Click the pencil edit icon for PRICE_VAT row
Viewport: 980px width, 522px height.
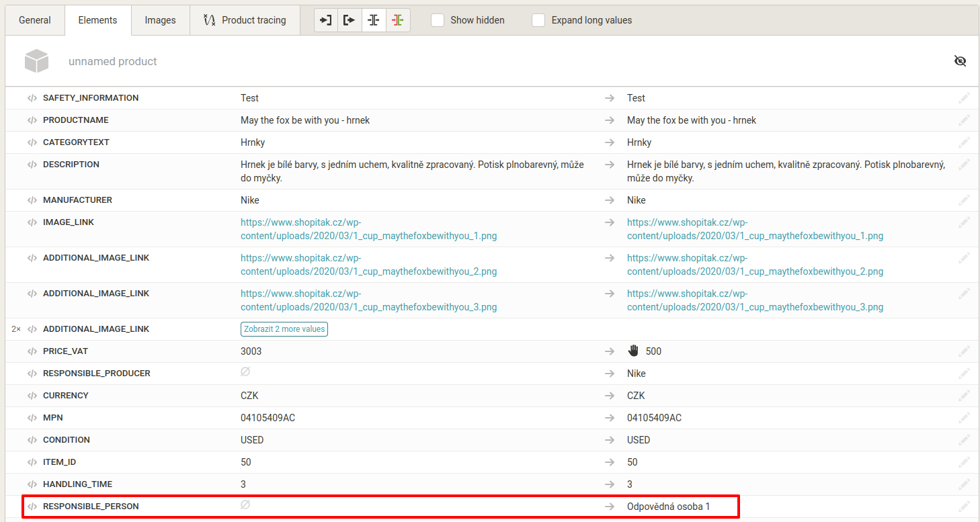pos(964,351)
